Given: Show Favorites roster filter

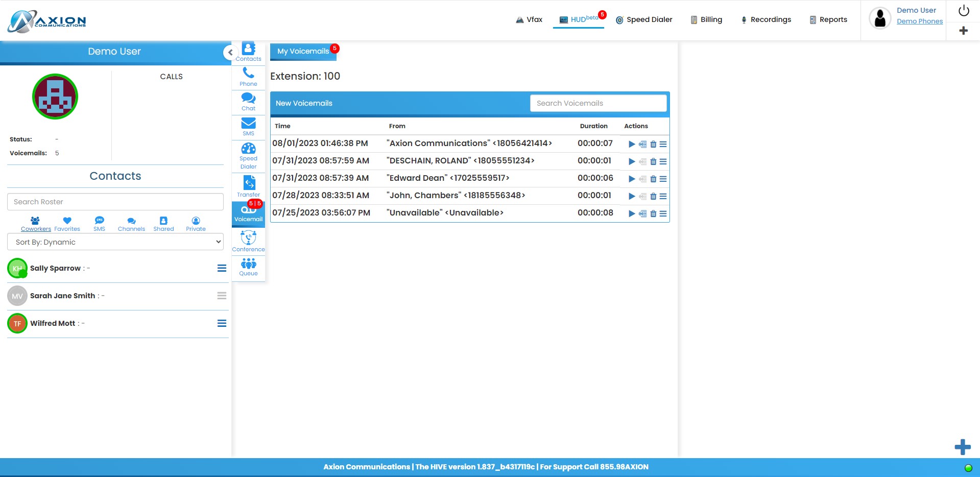Looking at the screenshot, I should tap(67, 224).
